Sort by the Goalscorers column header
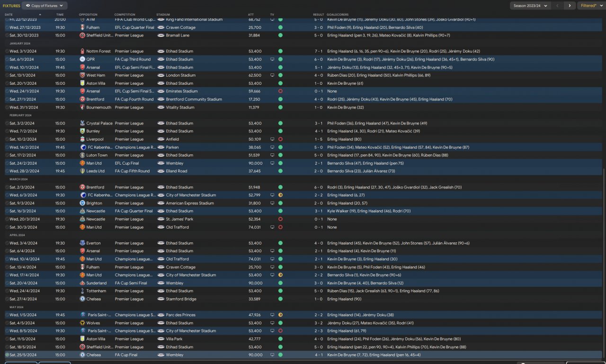The height and width of the screenshot is (364, 606). coord(337,15)
